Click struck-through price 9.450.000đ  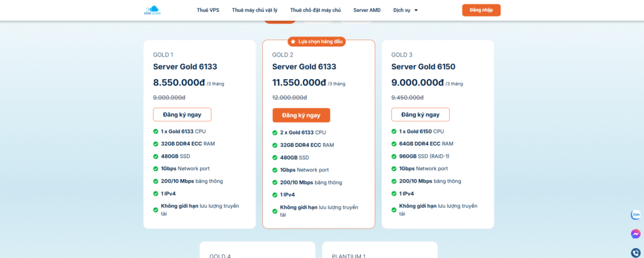click(408, 97)
